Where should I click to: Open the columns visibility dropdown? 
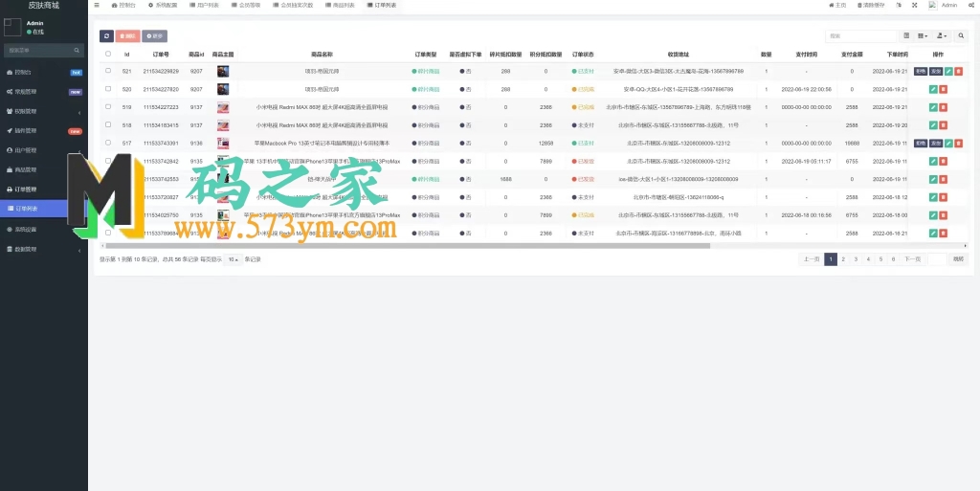(923, 36)
